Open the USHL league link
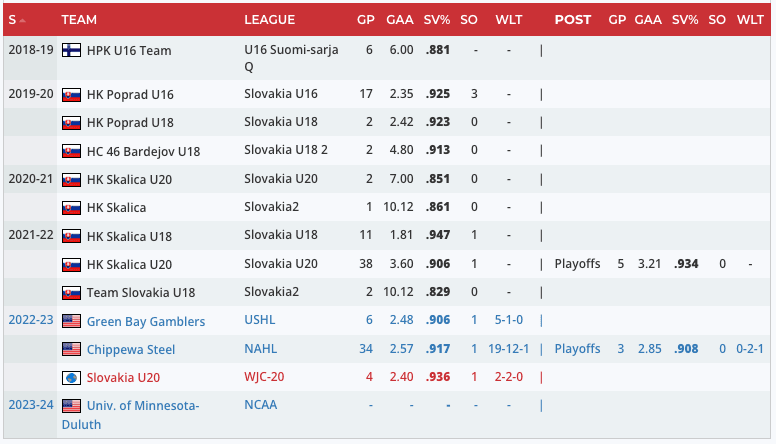 point(260,321)
